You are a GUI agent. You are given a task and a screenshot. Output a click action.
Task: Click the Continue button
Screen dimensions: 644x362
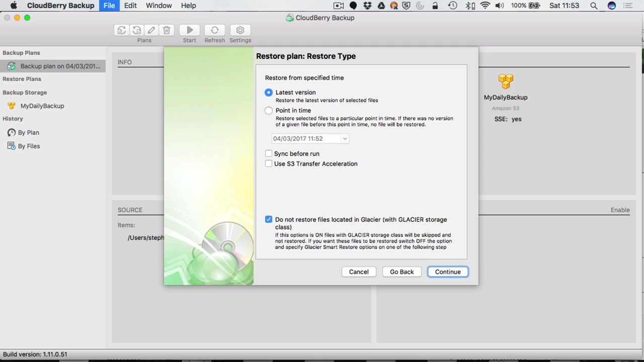pyautogui.click(x=448, y=271)
